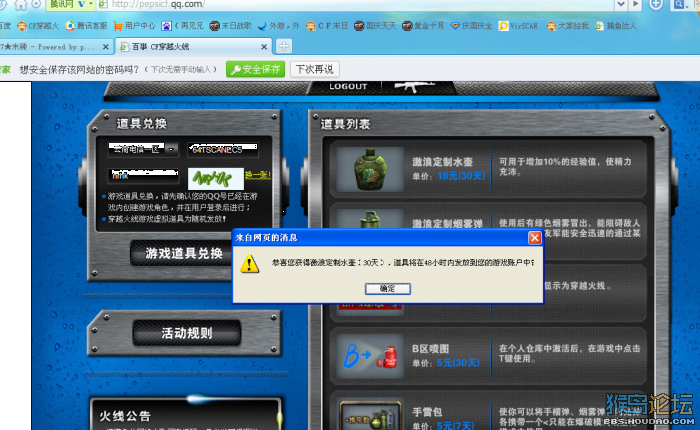Close the 来自网页的消息 dialog
The height and width of the screenshot is (430, 700).
[x=534, y=238]
